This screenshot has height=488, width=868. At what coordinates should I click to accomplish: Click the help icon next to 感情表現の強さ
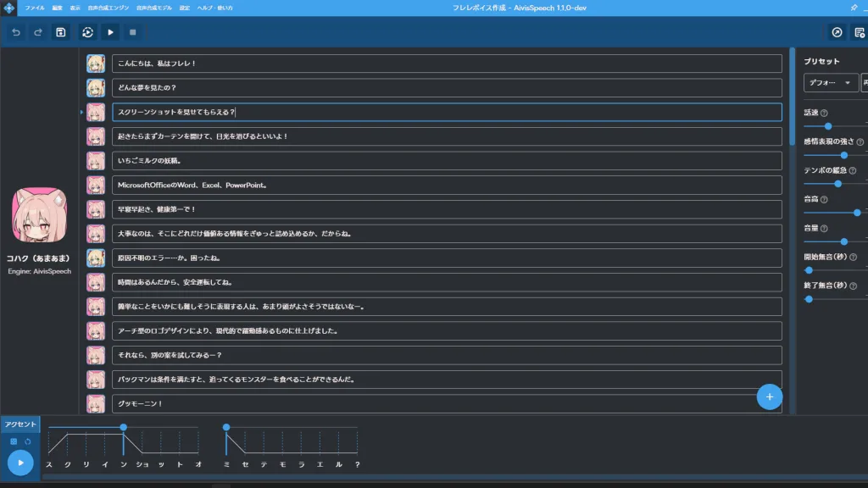[x=860, y=141]
